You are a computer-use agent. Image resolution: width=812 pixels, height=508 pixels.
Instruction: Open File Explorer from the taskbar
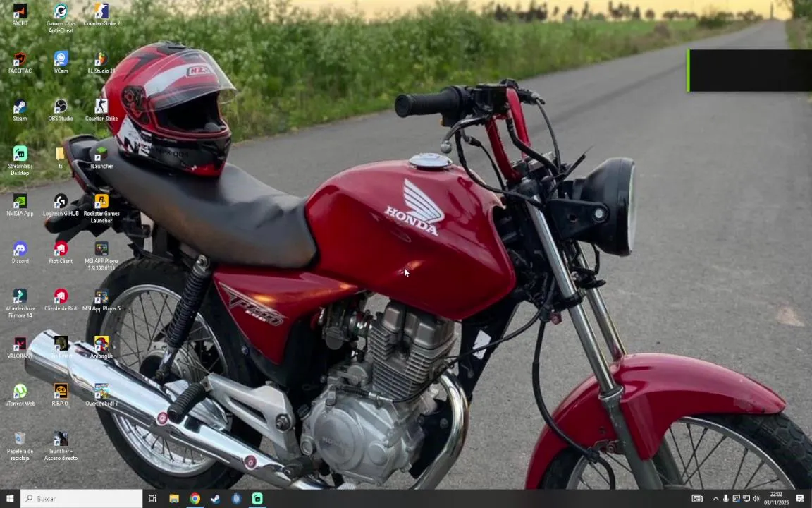174,499
